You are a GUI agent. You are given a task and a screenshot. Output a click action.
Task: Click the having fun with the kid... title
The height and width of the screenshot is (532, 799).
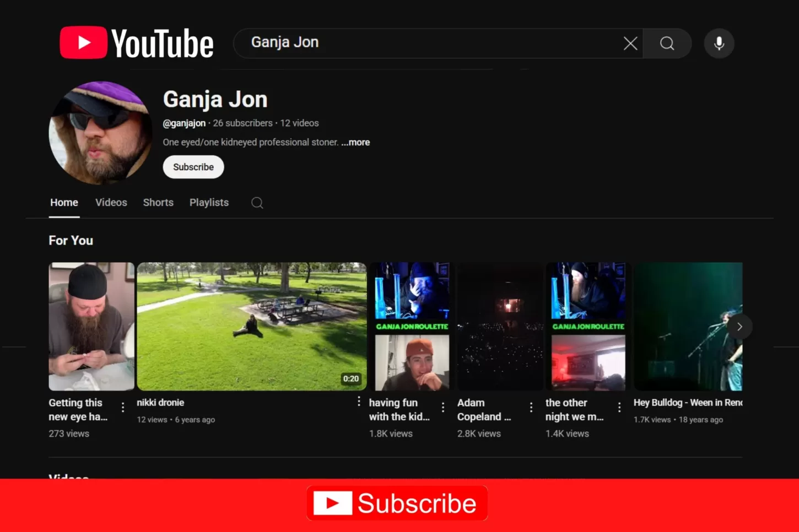tap(399, 410)
